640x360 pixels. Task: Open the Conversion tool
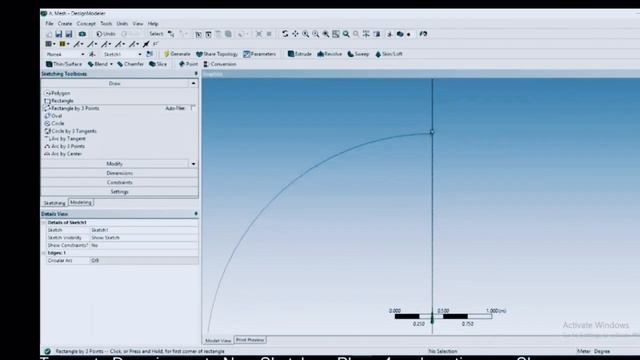[220, 64]
